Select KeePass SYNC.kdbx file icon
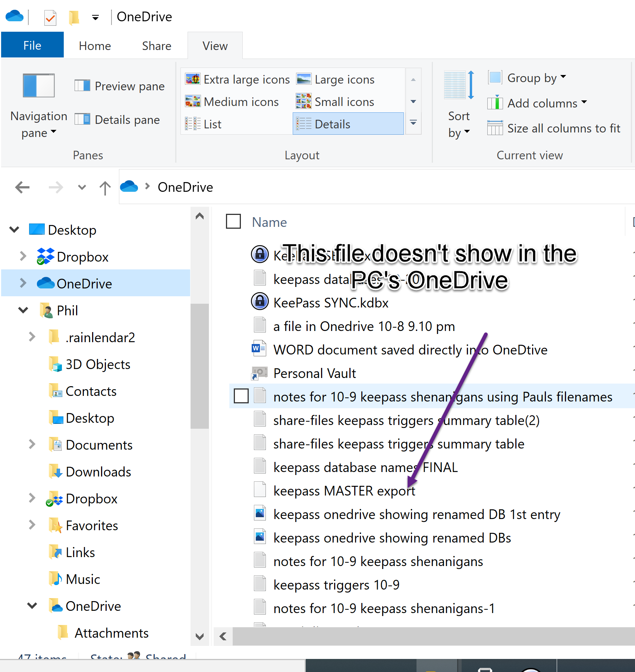 click(260, 301)
